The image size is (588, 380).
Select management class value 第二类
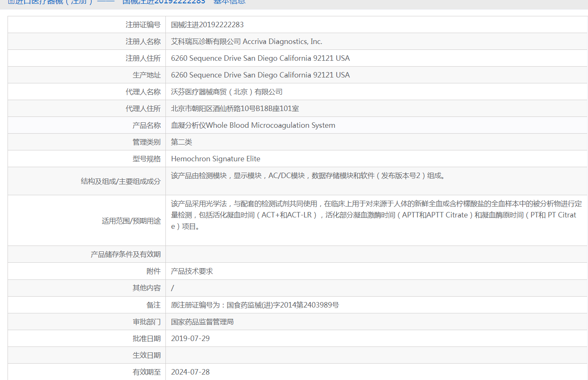click(181, 142)
